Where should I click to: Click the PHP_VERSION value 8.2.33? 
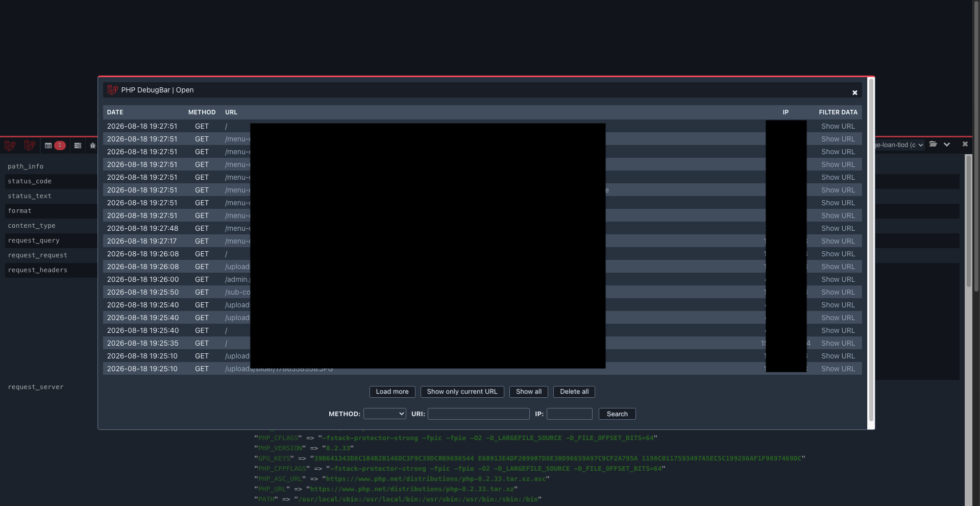click(x=338, y=448)
